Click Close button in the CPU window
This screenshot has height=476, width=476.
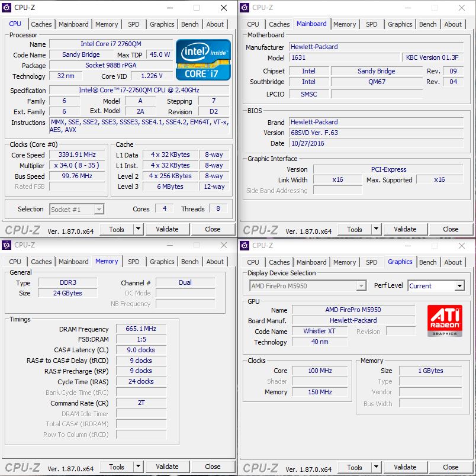[213, 229]
